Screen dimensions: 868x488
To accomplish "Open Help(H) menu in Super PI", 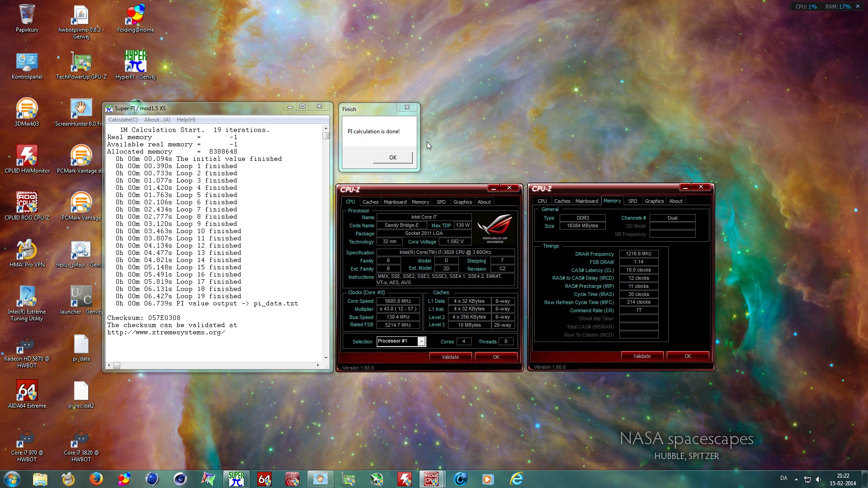I will pos(186,120).
